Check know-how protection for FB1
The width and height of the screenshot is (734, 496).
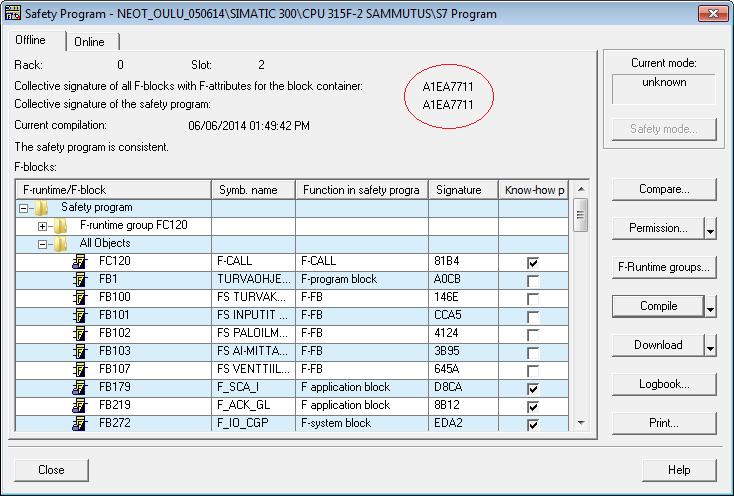coord(533,280)
